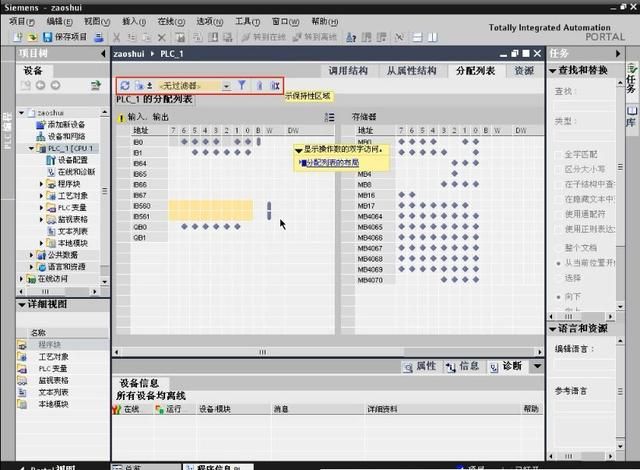This screenshot has width=640, height=470.
Task: Switch to the 资源 tab
Action: [x=524, y=71]
